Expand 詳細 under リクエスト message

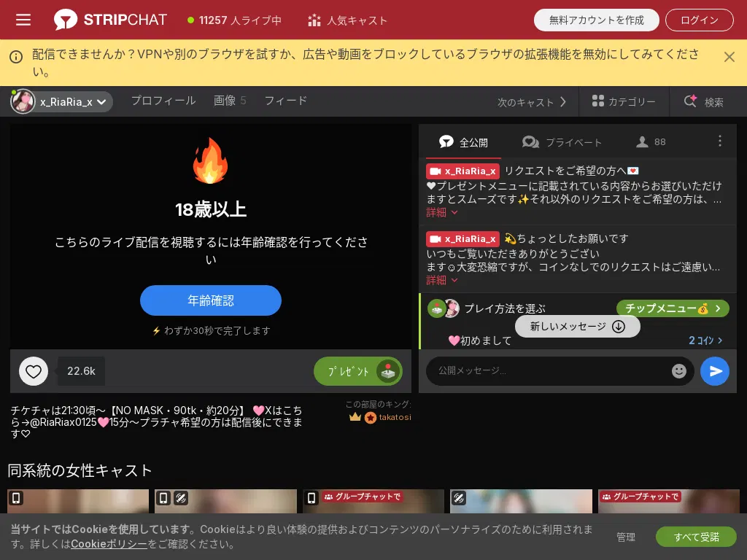click(x=441, y=212)
